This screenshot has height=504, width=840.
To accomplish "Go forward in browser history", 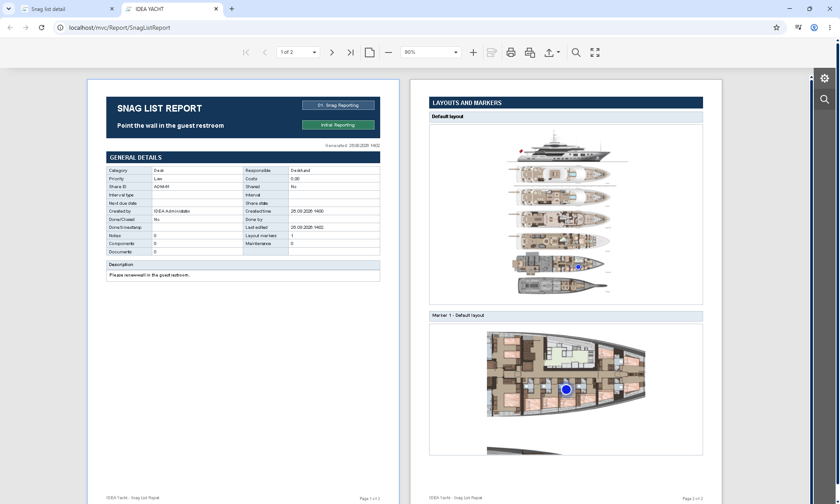I will 26,28.
